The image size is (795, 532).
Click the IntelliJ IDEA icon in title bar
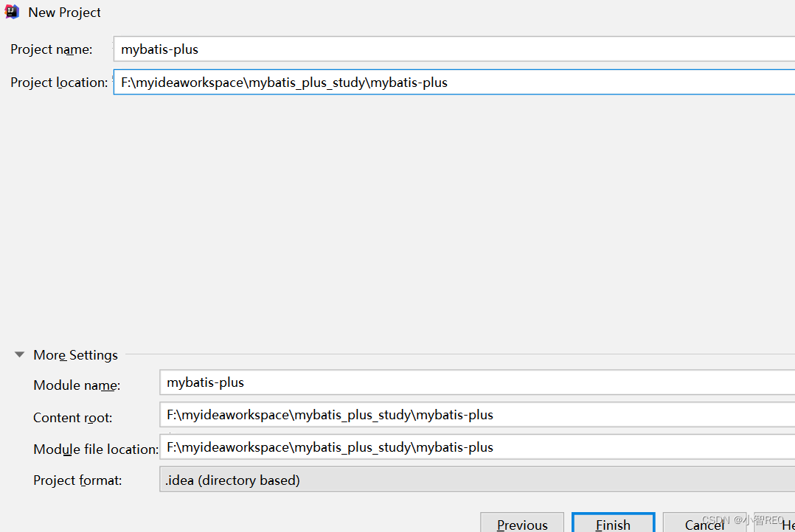(12, 12)
